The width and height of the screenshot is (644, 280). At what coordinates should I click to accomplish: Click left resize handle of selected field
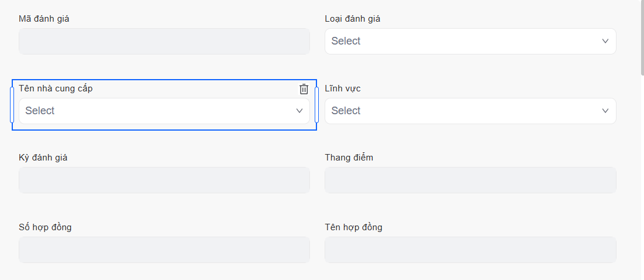coord(12,105)
